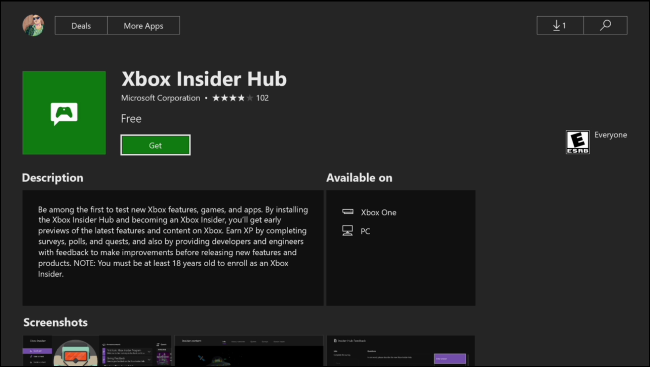
Task: Click the 102 reviews count
Action: point(262,98)
